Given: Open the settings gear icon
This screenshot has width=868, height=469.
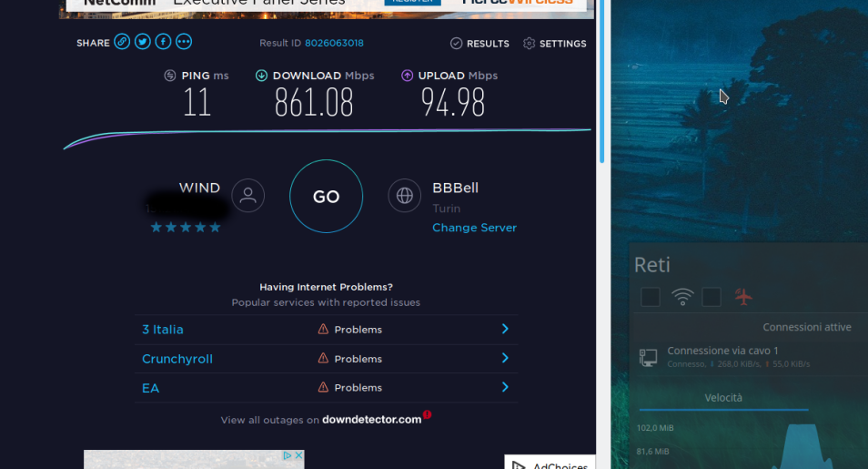Looking at the screenshot, I should coord(530,43).
